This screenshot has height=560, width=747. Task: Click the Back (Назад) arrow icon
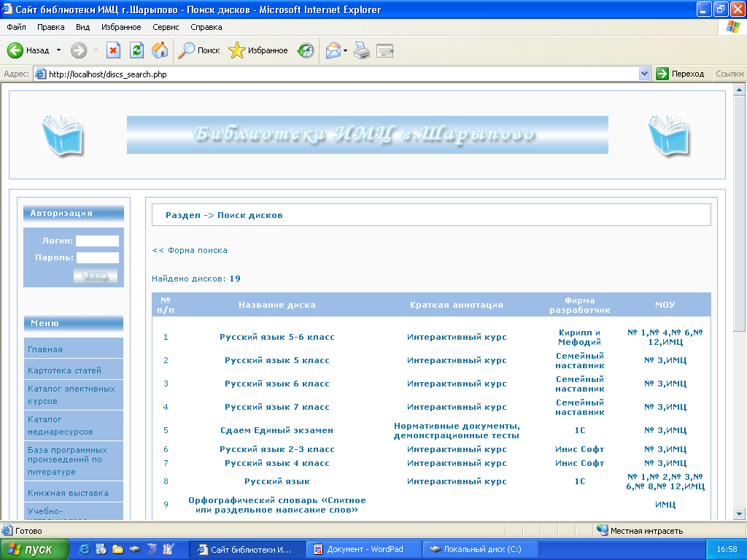tap(16, 50)
